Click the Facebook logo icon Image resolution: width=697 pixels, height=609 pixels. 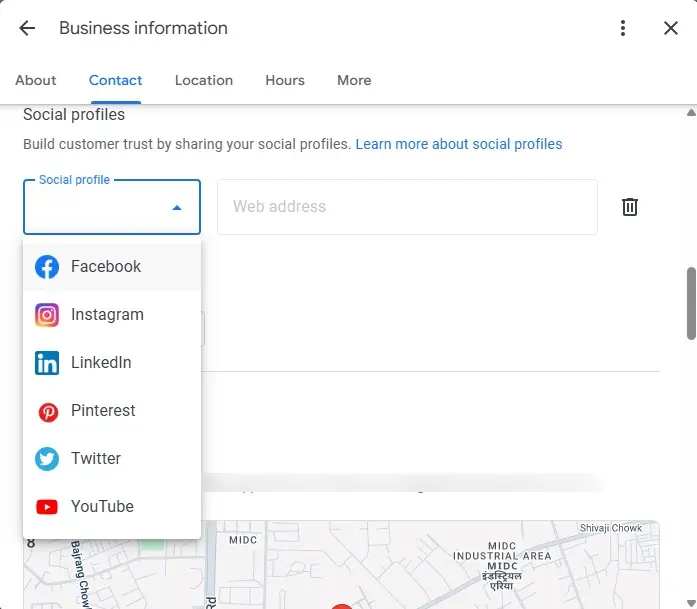(x=47, y=267)
